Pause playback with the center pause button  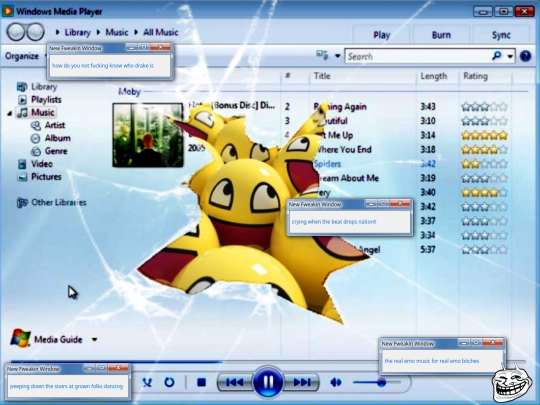coord(268,382)
